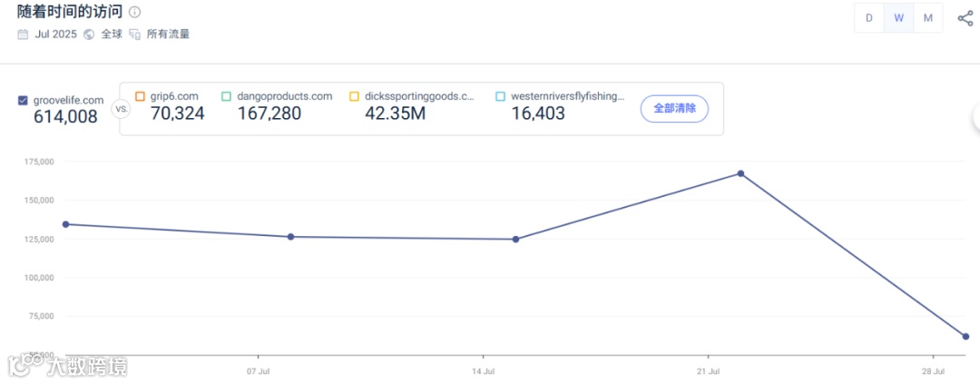Viewport: 980px width, 384px height.
Task: Click the grip6.com value 70,324
Action: point(178,113)
